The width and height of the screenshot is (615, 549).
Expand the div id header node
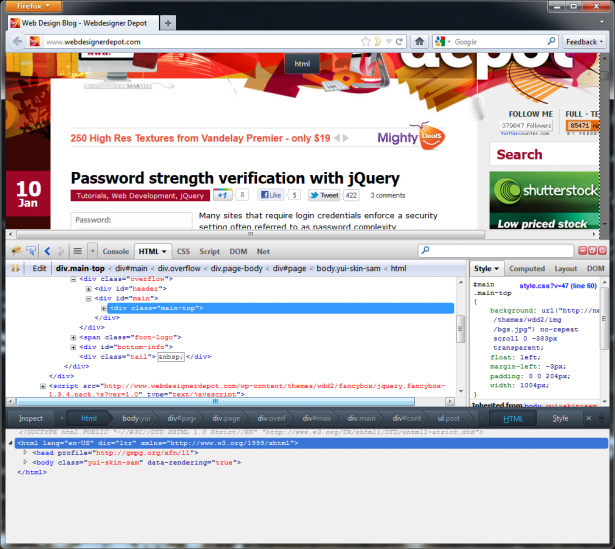point(89,289)
